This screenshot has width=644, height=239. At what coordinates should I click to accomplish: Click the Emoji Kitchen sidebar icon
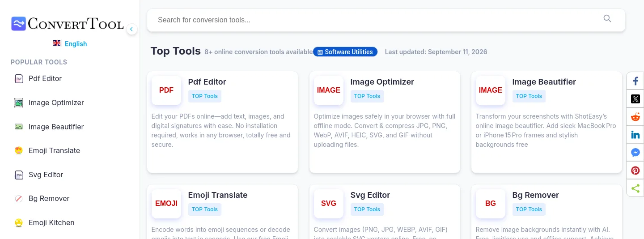tap(19, 223)
